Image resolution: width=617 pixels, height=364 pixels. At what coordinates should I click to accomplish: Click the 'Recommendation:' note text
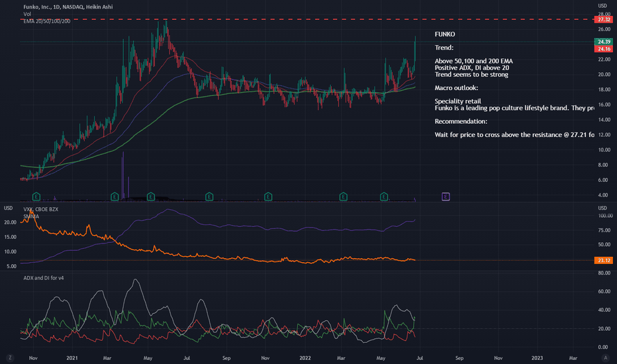(x=461, y=121)
